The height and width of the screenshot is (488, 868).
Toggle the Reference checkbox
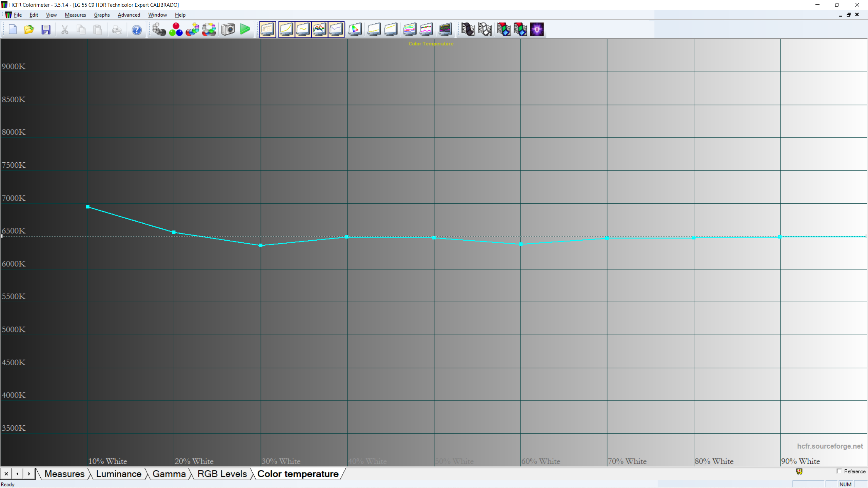pos(839,471)
